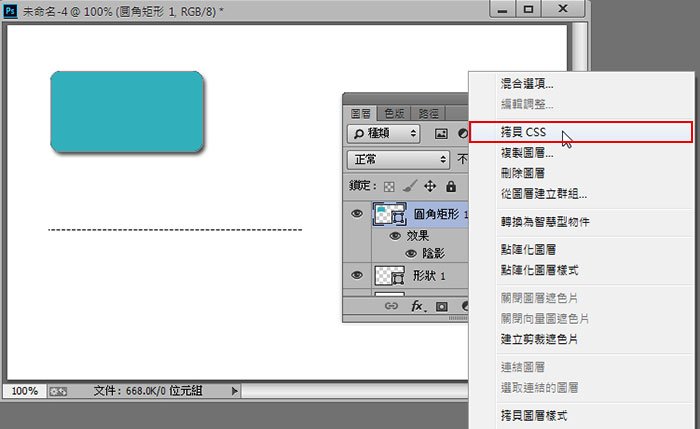
Task: Choose 從圖層建立群組... menu item
Action: coord(544,194)
